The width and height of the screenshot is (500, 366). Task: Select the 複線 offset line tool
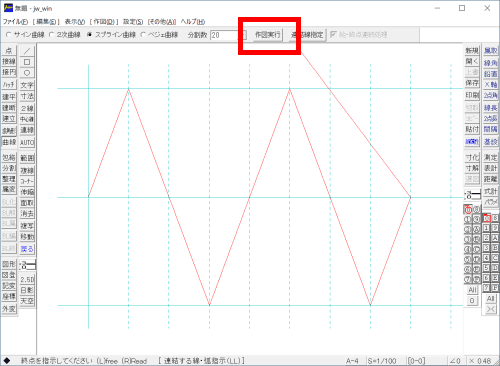coord(27,170)
